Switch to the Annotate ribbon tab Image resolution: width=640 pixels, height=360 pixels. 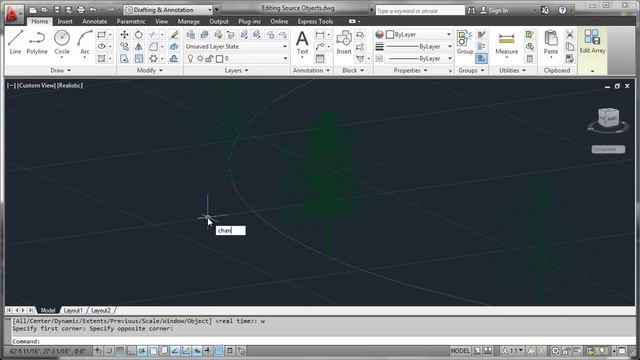(x=95, y=21)
